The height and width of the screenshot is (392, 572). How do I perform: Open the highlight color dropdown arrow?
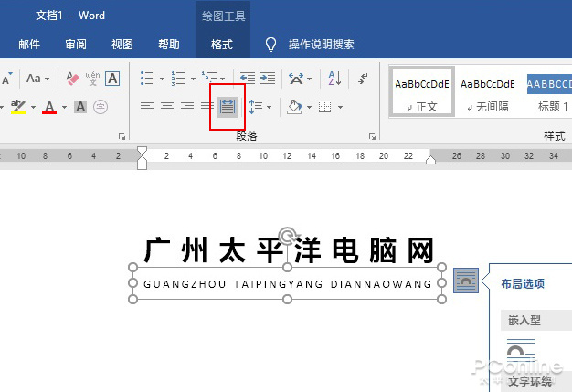pyautogui.click(x=33, y=107)
